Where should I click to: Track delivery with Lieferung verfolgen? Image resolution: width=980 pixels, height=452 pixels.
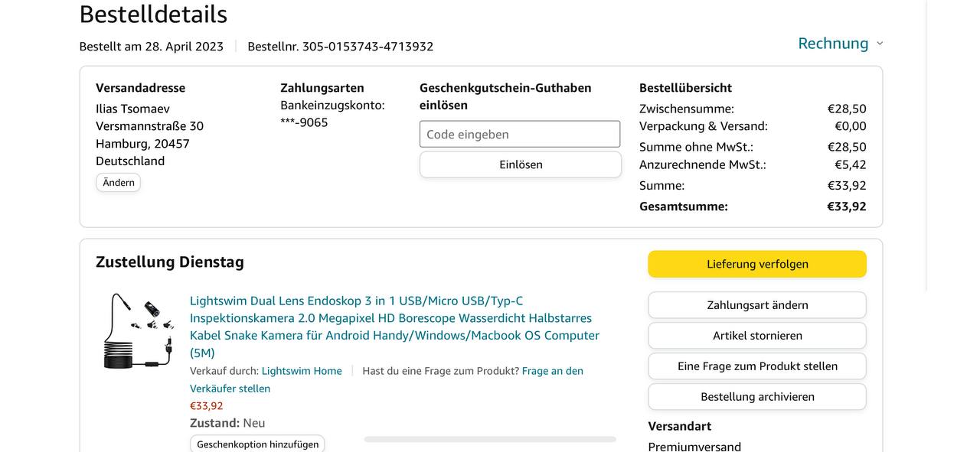pyautogui.click(x=756, y=264)
